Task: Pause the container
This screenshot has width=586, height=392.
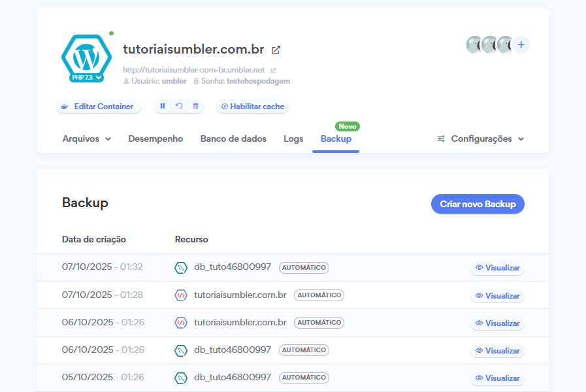Action: (x=163, y=106)
